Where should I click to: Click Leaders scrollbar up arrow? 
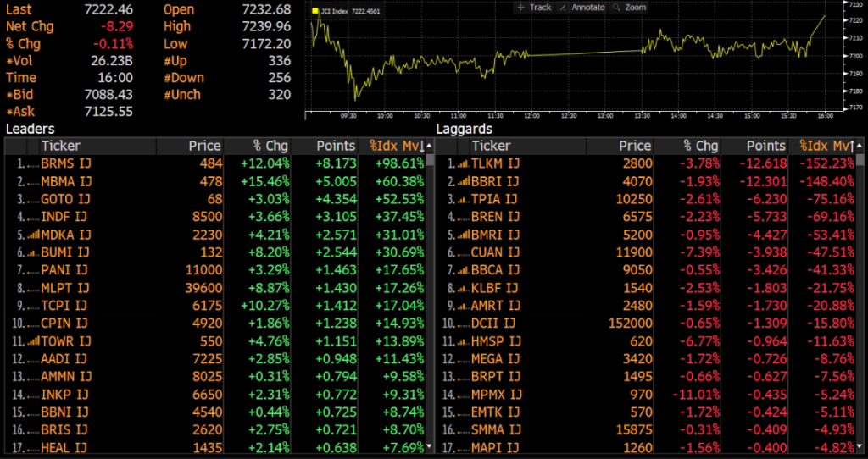pos(430,146)
